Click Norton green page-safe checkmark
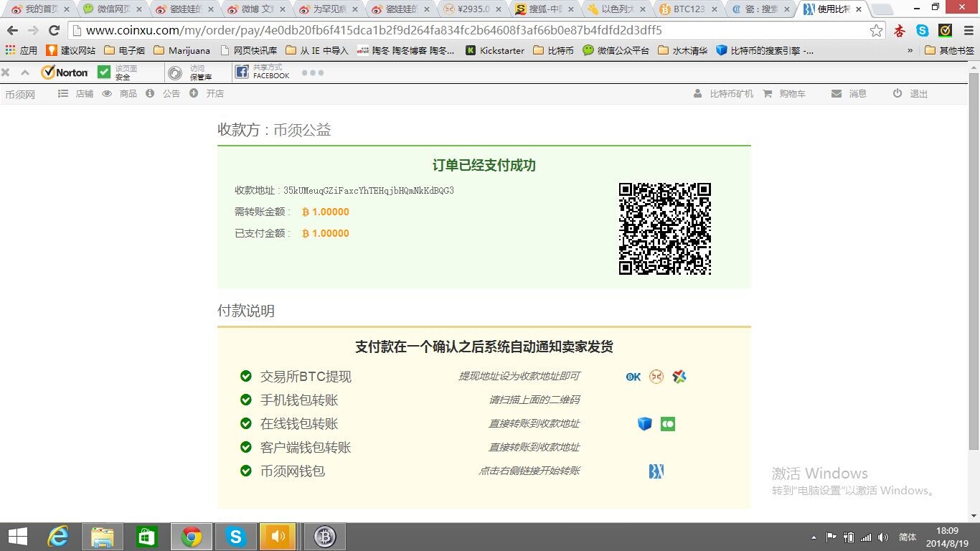This screenshot has width=980, height=551. click(x=104, y=72)
